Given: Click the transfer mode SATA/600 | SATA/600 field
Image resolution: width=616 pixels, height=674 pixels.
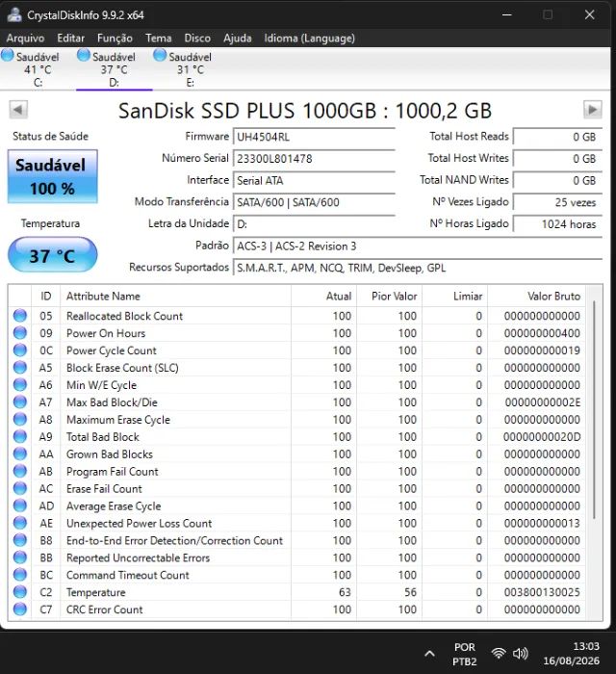Looking at the screenshot, I should pyautogui.click(x=314, y=202).
